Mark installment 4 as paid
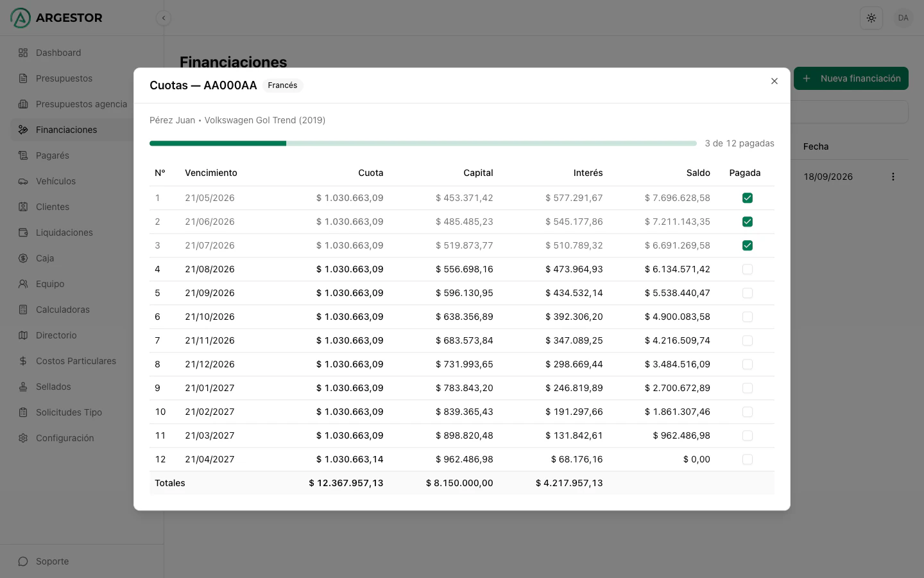Image resolution: width=924 pixels, height=578 pixels. point(748,269)
